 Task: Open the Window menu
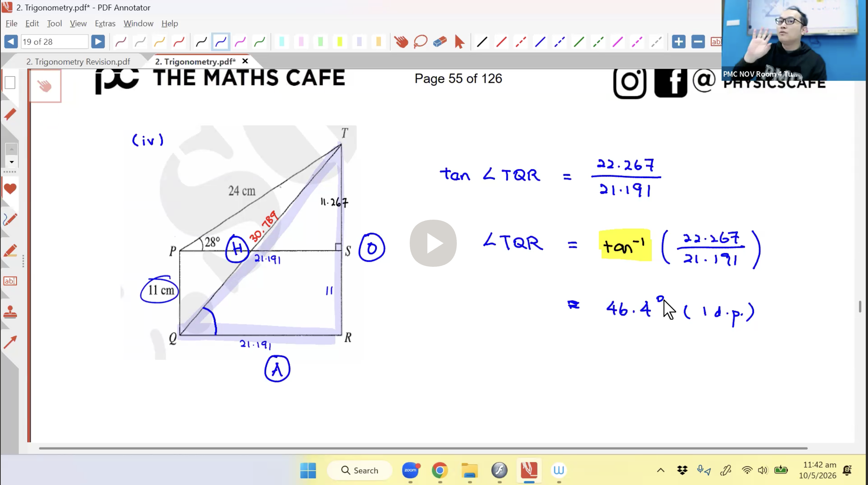(138, 23)
